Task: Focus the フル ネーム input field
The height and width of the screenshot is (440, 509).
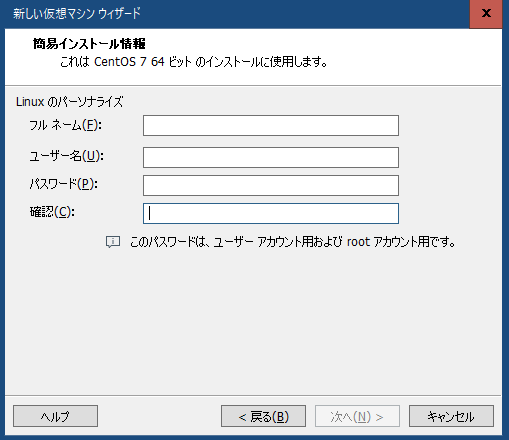Action: [x=271, y=125]
